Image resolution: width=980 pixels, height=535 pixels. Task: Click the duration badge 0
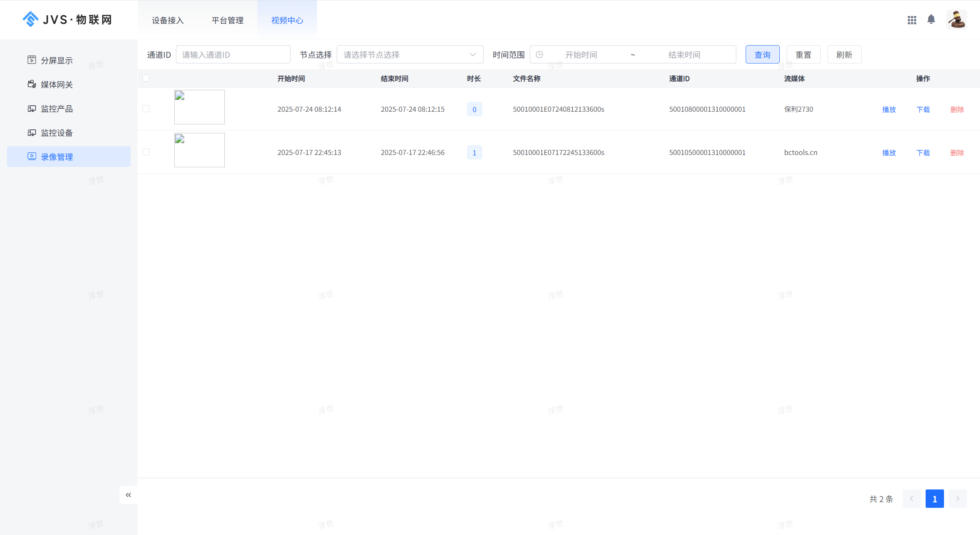coord(474,109)
